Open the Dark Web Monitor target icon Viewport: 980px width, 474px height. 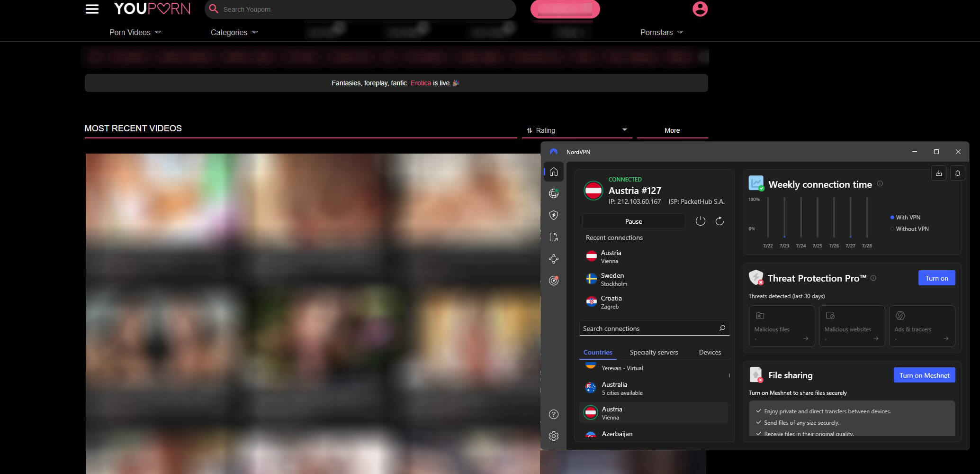[x=553, y=281]
